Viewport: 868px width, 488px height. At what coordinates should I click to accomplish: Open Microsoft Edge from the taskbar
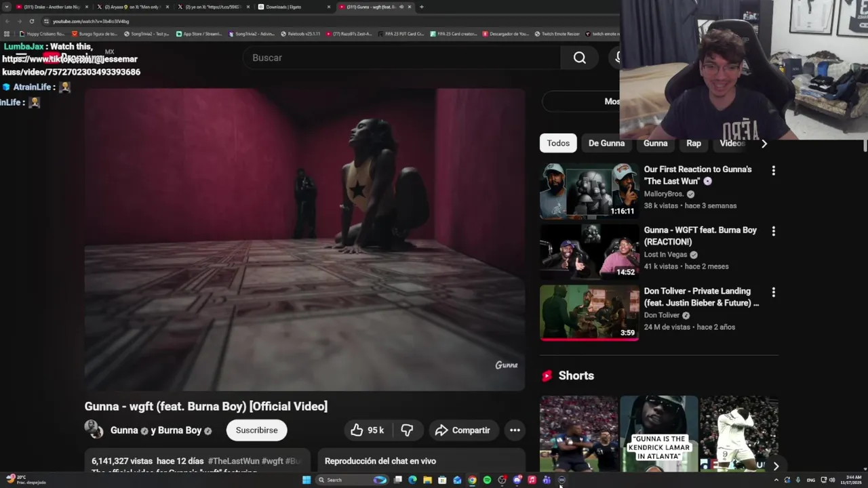click(412, 480)
